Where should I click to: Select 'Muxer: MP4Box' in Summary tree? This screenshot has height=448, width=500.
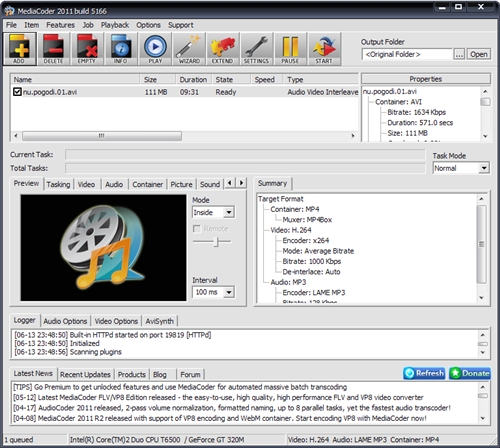[x=307, y=220]
